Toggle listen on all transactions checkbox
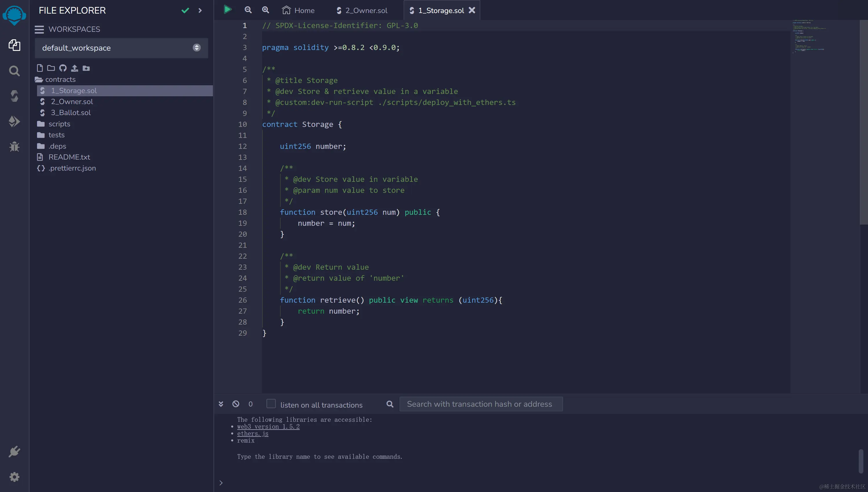The width and height of the screenshot is (868, 492). click(x=271, y=404)
